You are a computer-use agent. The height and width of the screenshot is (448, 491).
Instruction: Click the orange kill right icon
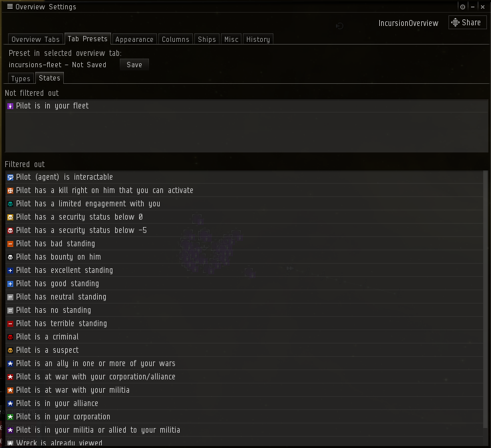(x=11, y=191)
